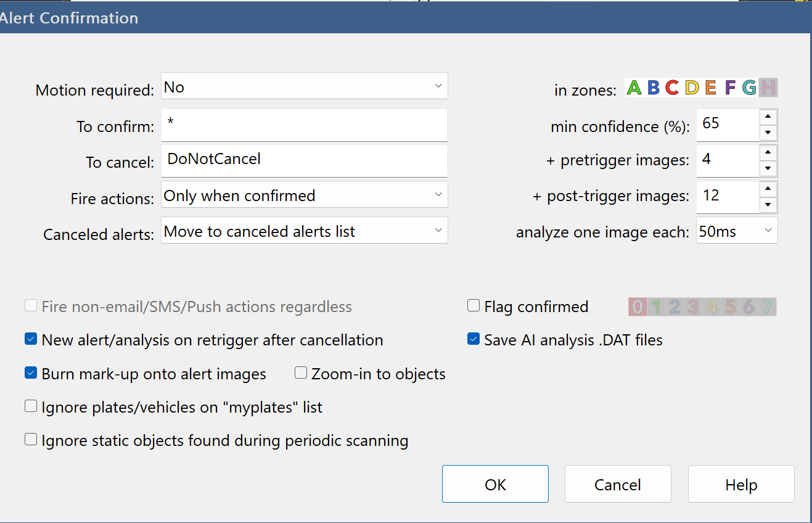This screenshot has width=812, height=523.
Task: Select flag number 0 icon
Action: pos(638,307)
